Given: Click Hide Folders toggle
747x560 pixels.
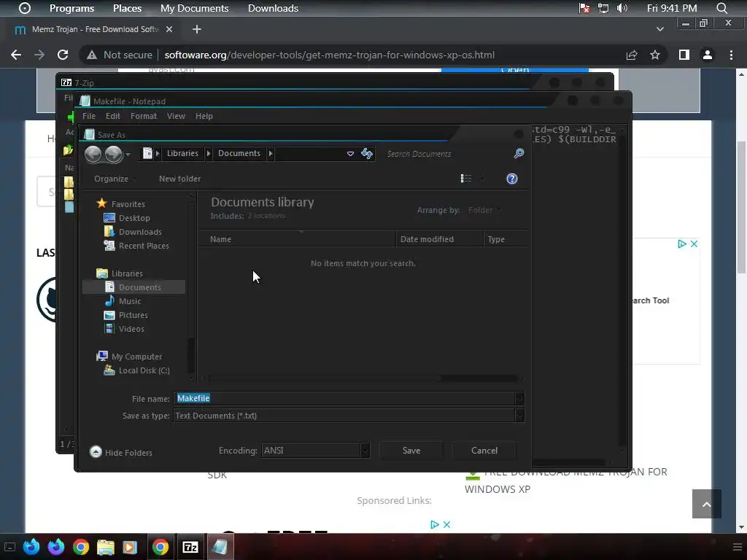Looking at the screenshot, I should click(121, 452).
